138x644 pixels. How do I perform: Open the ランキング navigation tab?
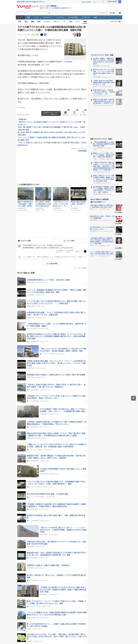(86, 17)
